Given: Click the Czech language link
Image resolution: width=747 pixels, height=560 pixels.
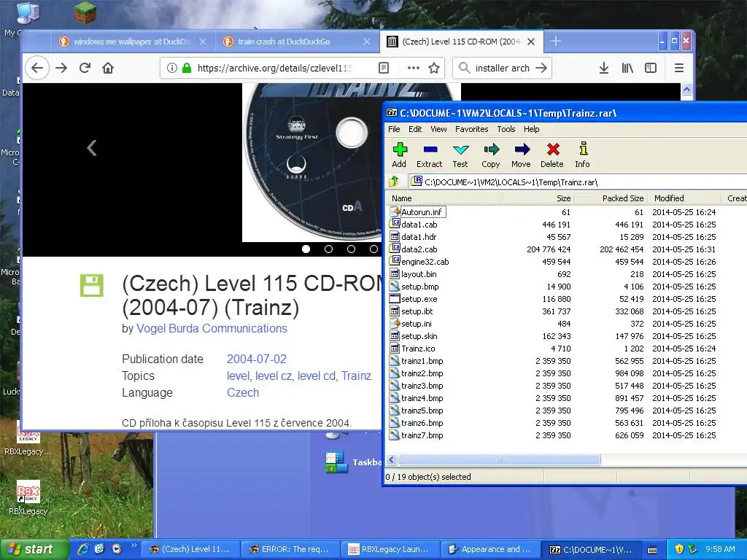Looking at the screenshot, I should click(x=243, y=392).
